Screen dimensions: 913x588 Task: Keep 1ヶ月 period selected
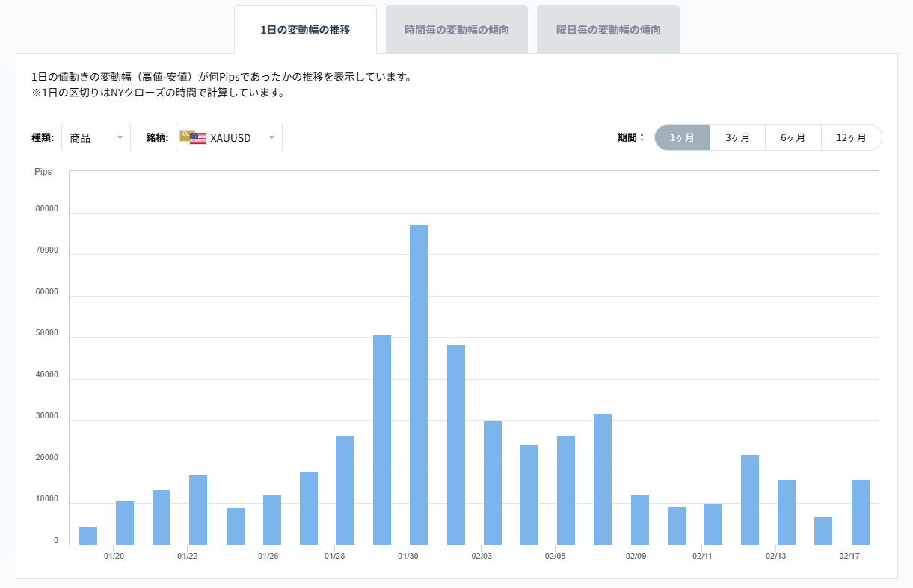click(x=681, y=137)
